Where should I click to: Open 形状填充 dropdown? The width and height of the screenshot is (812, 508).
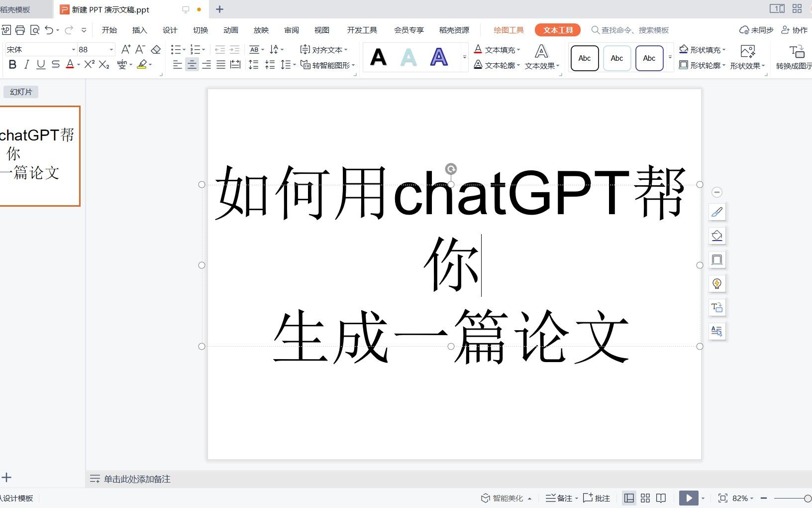(x=702, y=49)
